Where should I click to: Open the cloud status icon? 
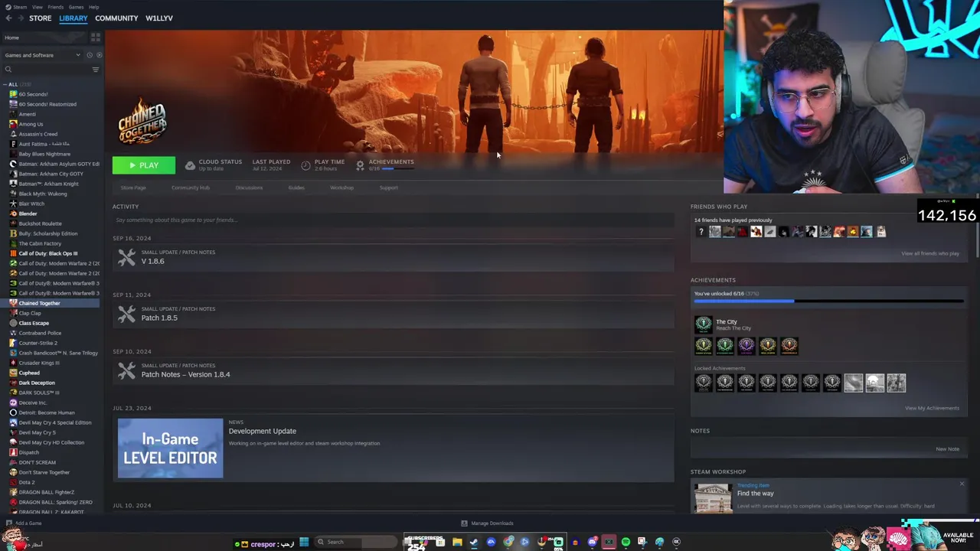point(190,165)
